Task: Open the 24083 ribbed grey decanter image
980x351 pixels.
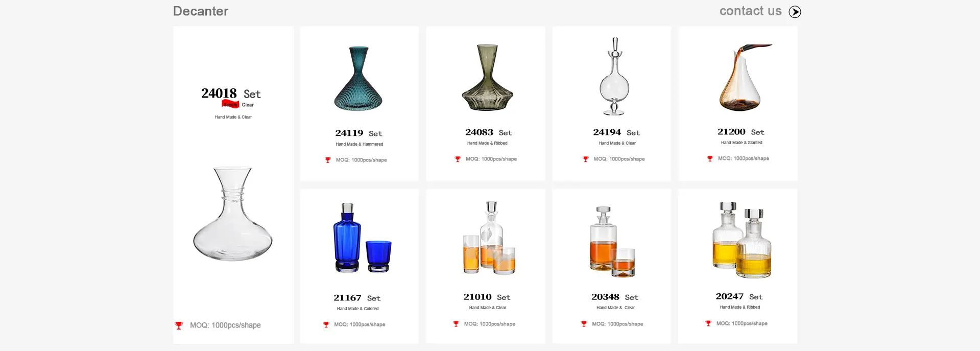Action: (x=487, y=77)
